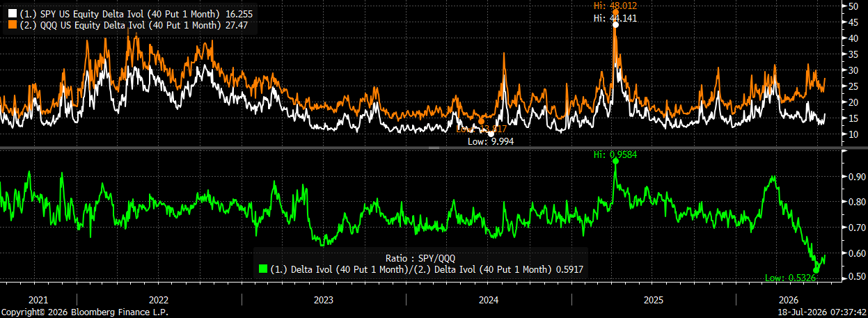Click the green ratio low point marker
This screenshot has width=868, height=318.
(816, 269)
